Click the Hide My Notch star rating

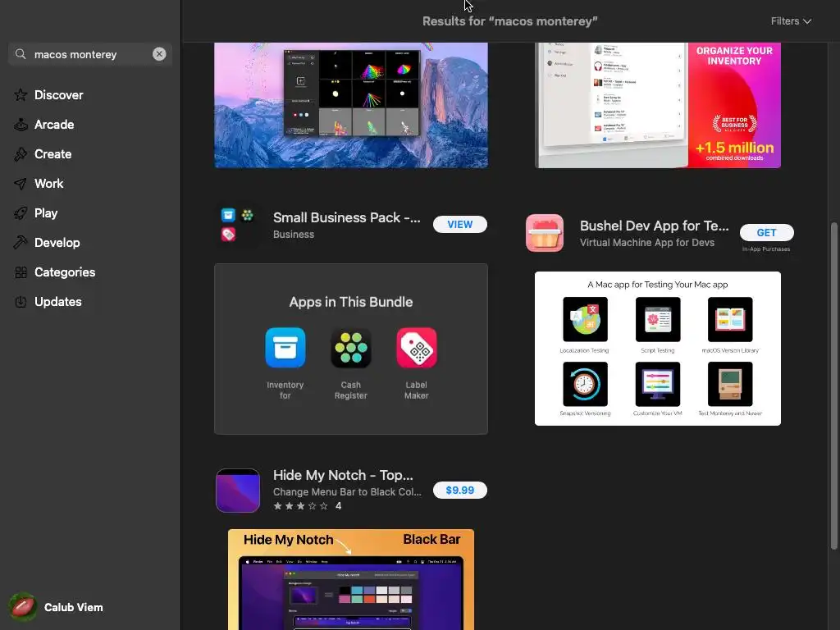pos(300,505)
